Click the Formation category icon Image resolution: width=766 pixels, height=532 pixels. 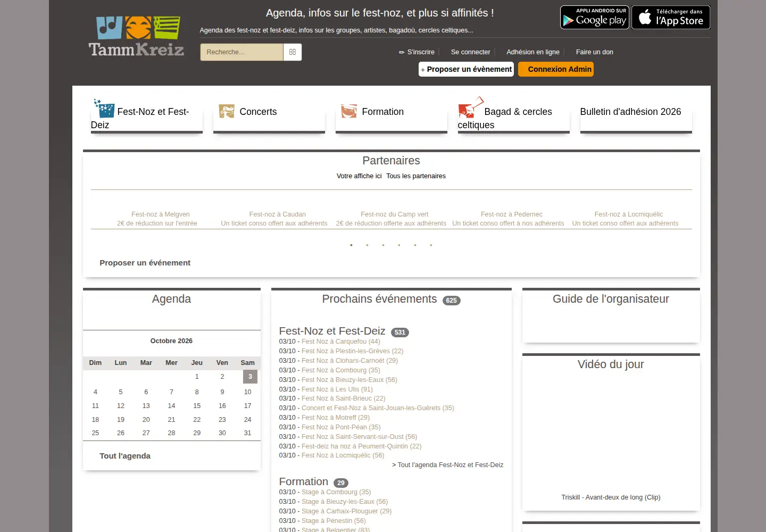point(349,111)
